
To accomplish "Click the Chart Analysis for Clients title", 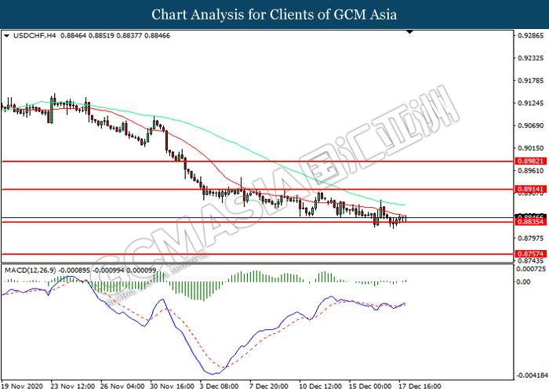I will coord(274,15).
